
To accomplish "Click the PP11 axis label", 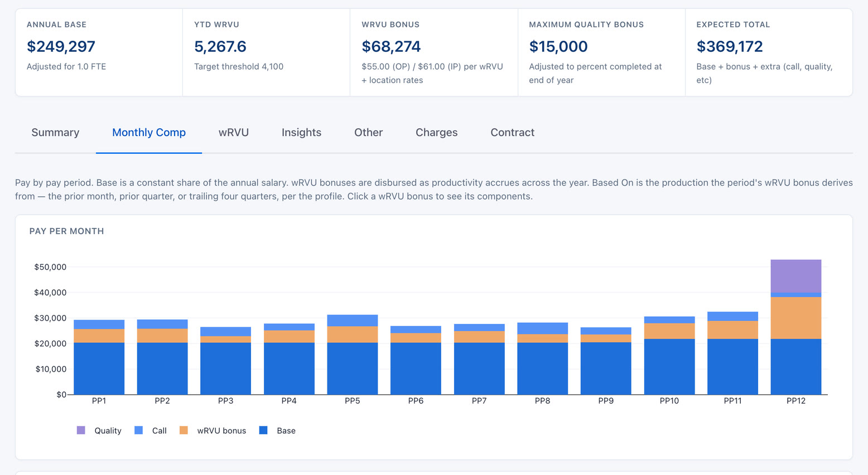I will click(732, 401).
